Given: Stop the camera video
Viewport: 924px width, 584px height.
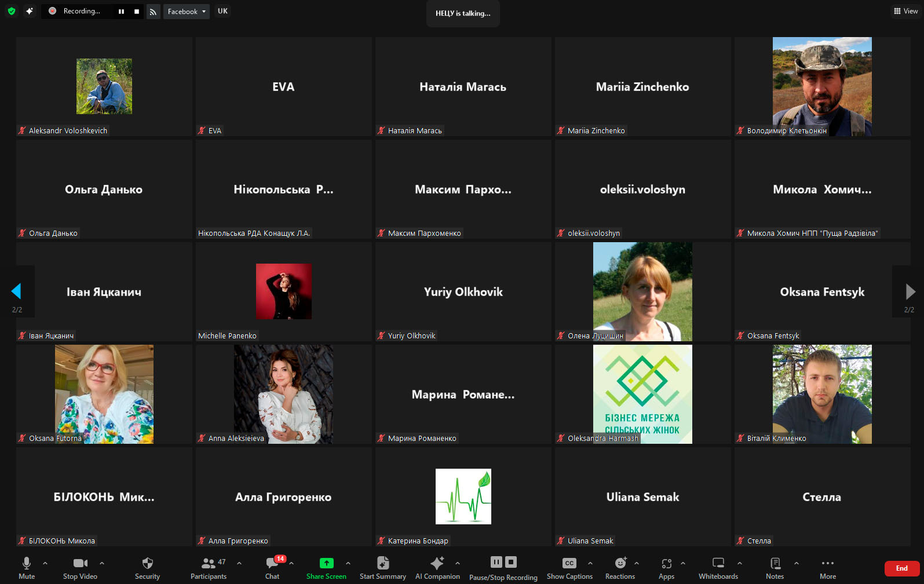Looking at the screenshot, I should pos(80,568).
